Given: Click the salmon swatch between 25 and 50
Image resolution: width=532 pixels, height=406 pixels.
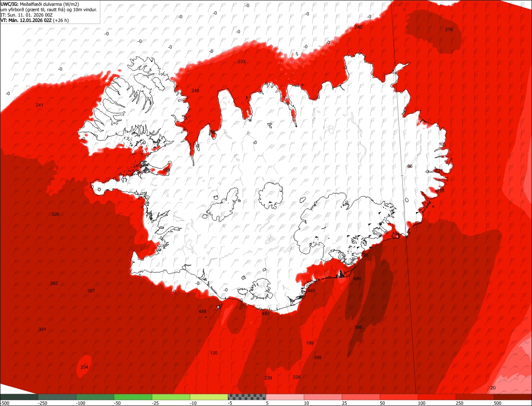Looking at the screenshot, I should (x=361, y=397).
